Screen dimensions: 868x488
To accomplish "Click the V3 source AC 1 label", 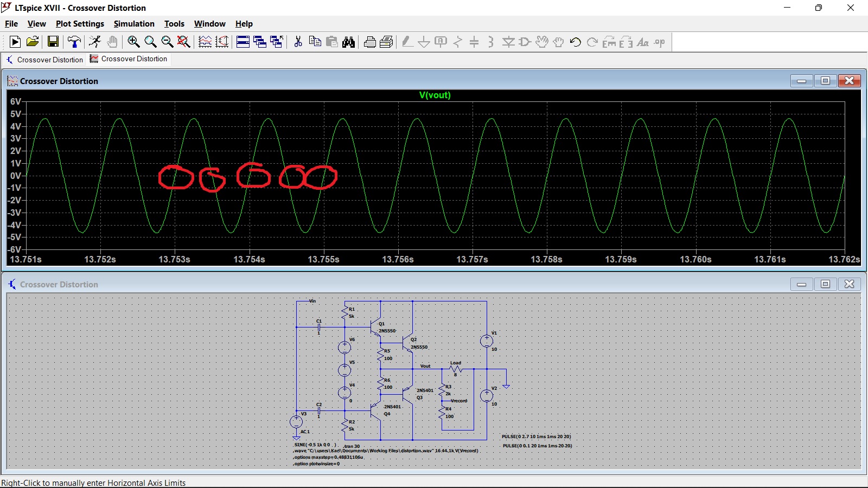I will coord(305,432).
